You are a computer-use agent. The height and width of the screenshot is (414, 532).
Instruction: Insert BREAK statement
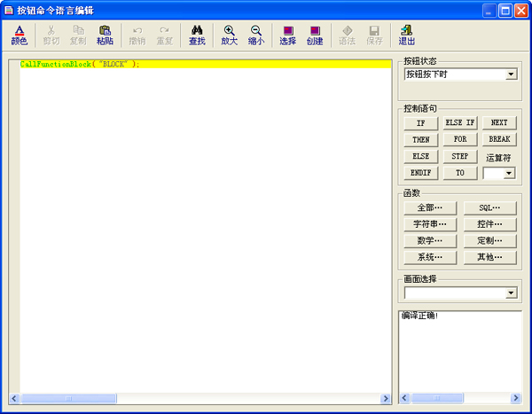pyautogui.click(x=499, y=139)
